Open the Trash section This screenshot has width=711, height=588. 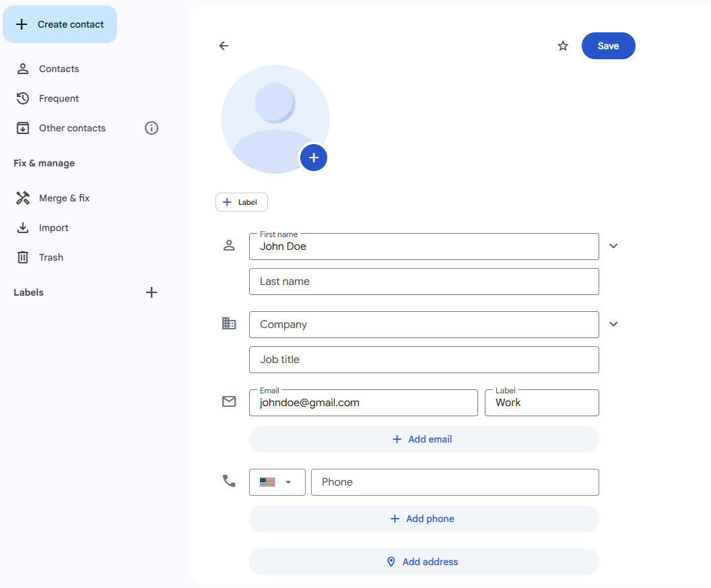[50, 257]
